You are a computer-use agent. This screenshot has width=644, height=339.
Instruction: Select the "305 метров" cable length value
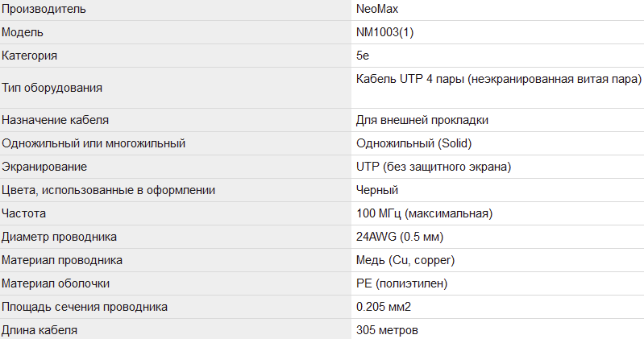pyautogui.click(x=387, y=330)
